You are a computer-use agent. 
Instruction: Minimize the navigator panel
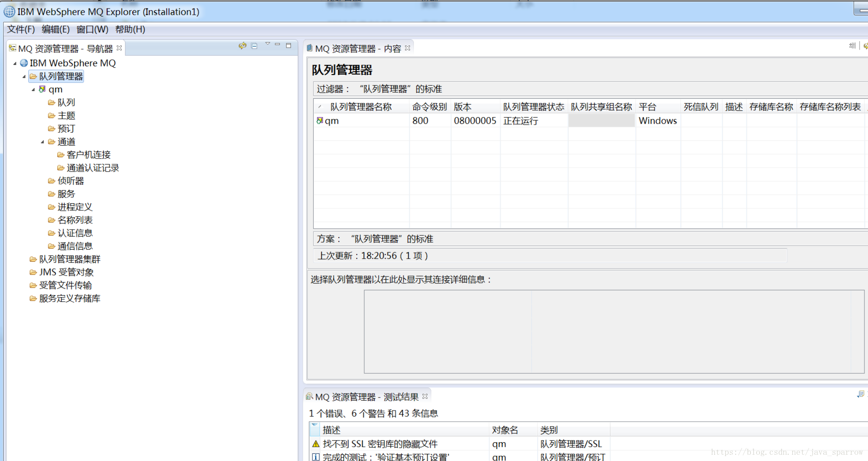coord(278,44)
